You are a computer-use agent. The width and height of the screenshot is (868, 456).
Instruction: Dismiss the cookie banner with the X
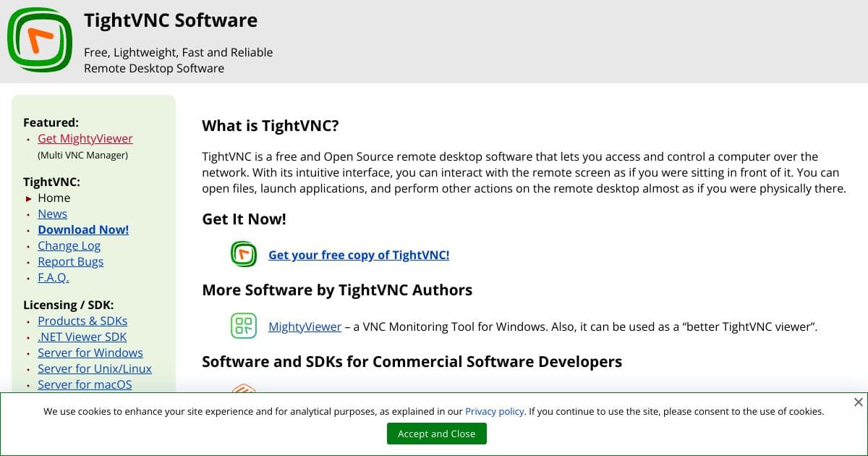859,402
